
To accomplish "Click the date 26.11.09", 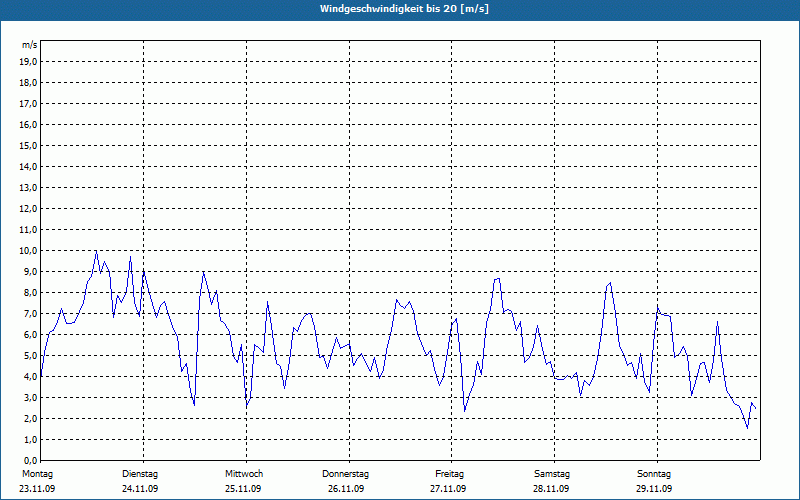I will (346, 489).
